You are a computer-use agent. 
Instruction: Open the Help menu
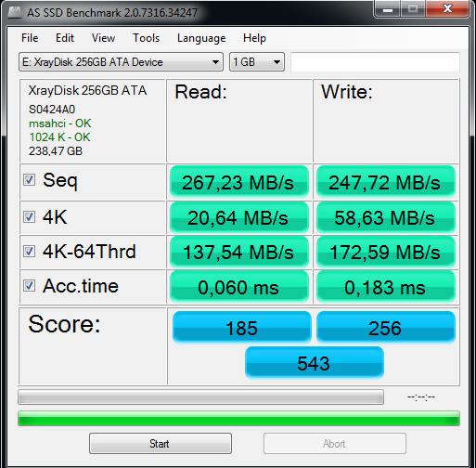(x=254, y=38)
